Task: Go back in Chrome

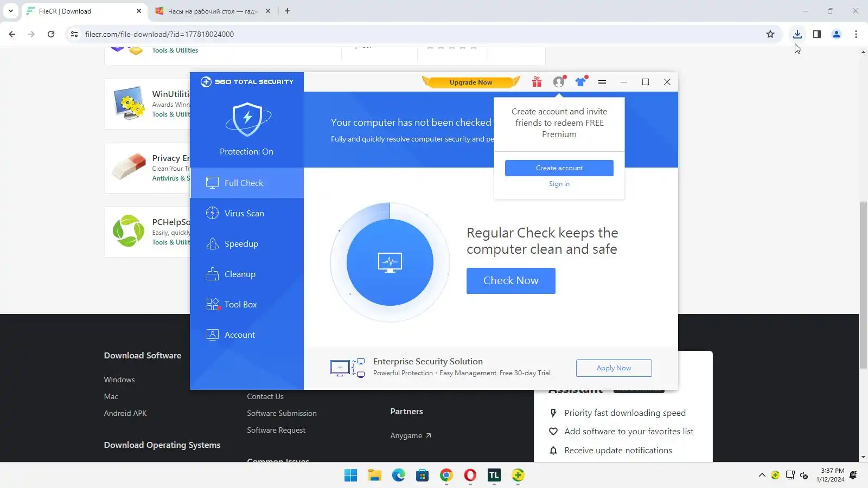Action: pos(12,34)
